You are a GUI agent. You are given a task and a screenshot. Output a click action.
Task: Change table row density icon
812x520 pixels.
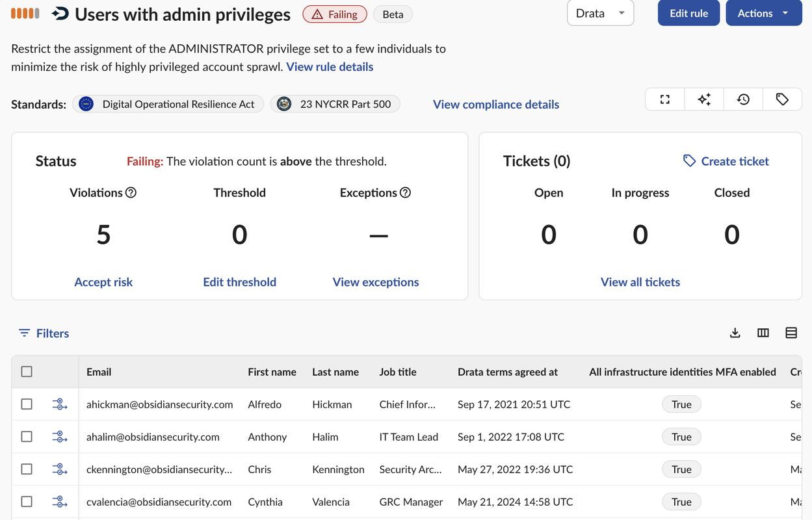pos(791,333)
